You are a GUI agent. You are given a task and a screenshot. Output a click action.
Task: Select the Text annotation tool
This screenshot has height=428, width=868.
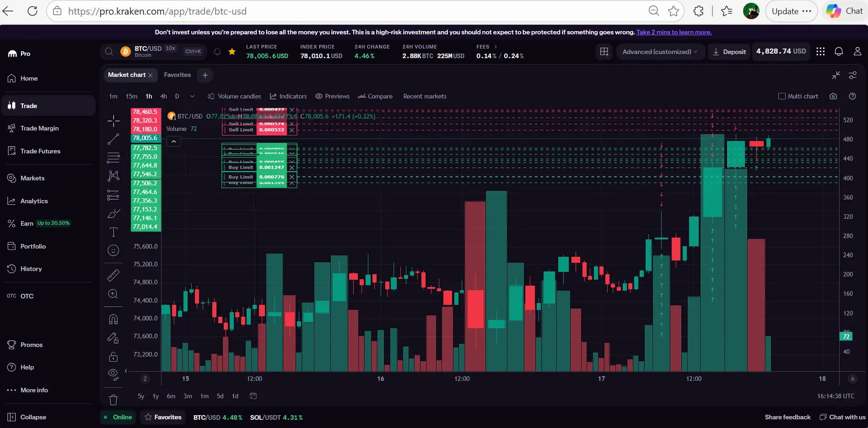point(113,232)
